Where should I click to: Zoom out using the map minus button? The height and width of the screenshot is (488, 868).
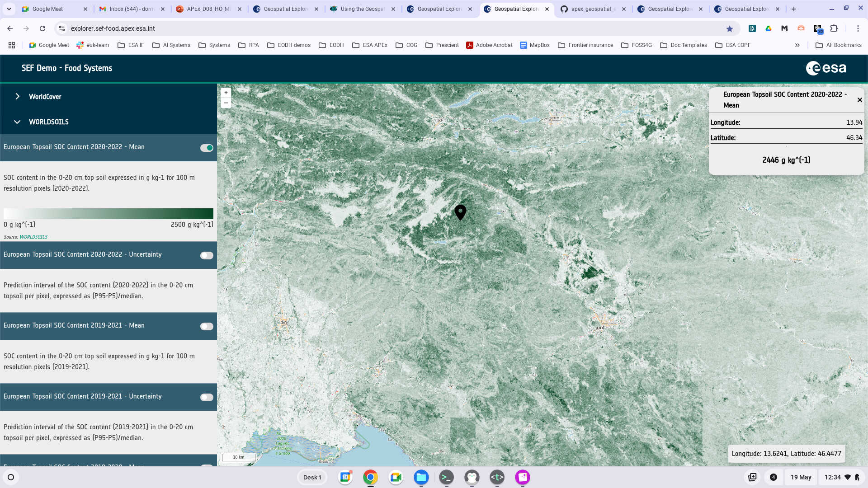click(x=226, y=103)
